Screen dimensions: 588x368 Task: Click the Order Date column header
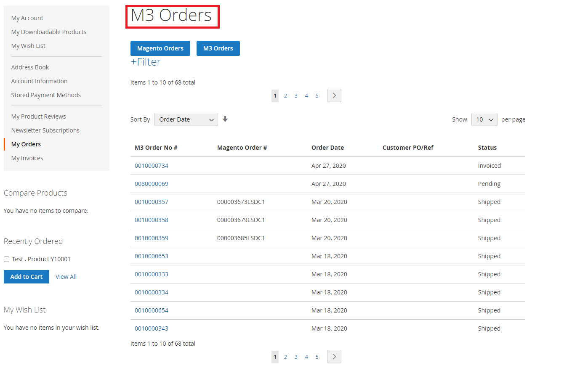tap(327, 148)
